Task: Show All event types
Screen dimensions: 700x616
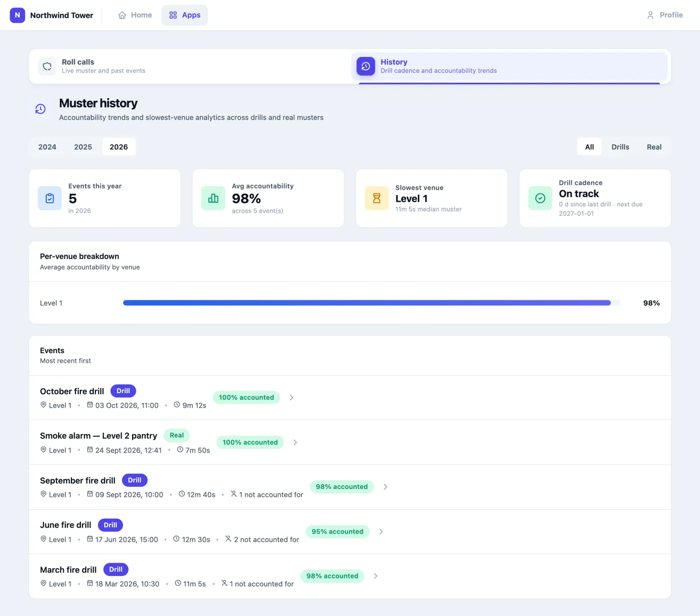Action: coord(590,147)
